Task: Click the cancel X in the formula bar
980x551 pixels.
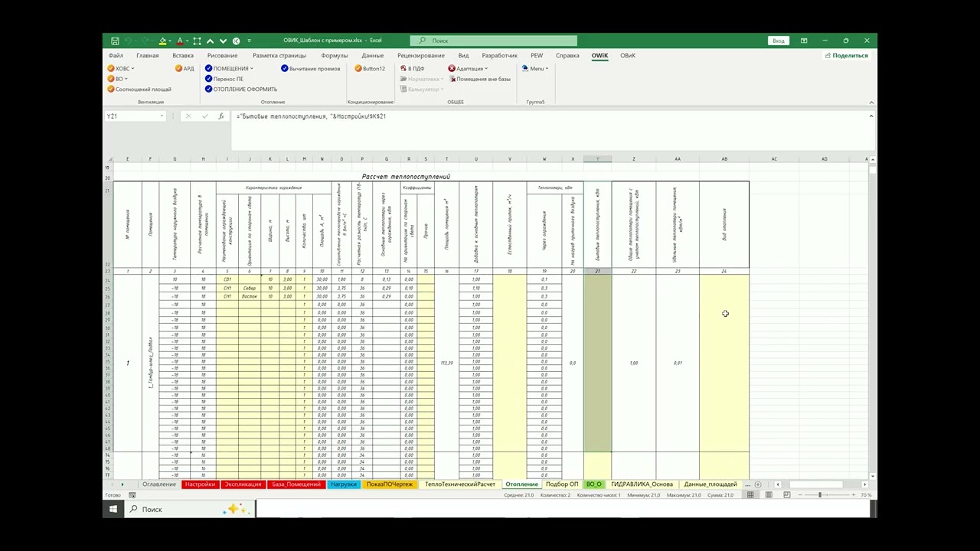Action: click(188, 116)
